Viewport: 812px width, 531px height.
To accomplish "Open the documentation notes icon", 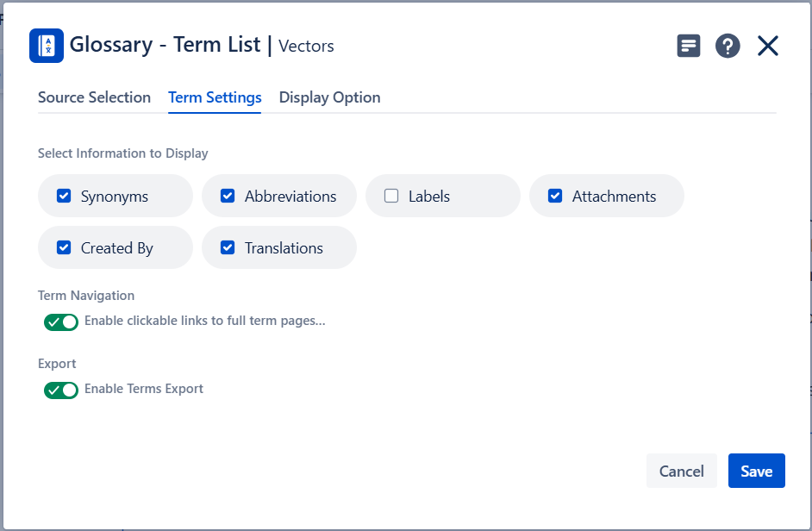I will click(688, 46).
